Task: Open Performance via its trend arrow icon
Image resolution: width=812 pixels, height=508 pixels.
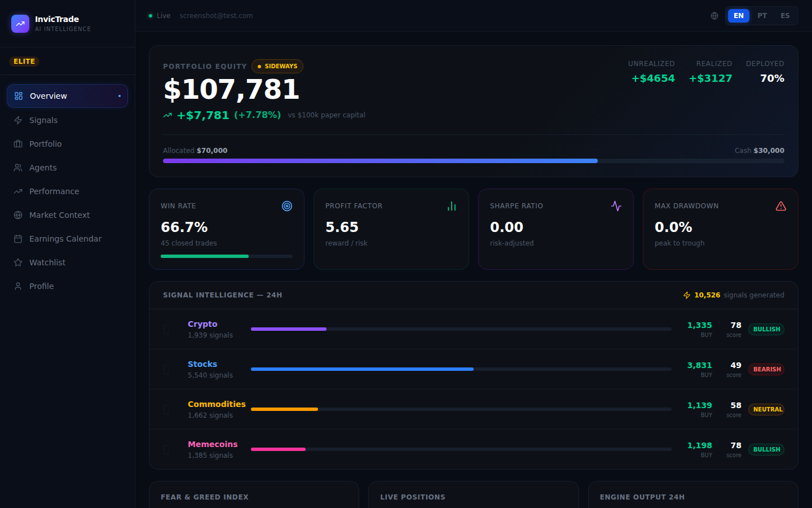Action: [17, 191]
